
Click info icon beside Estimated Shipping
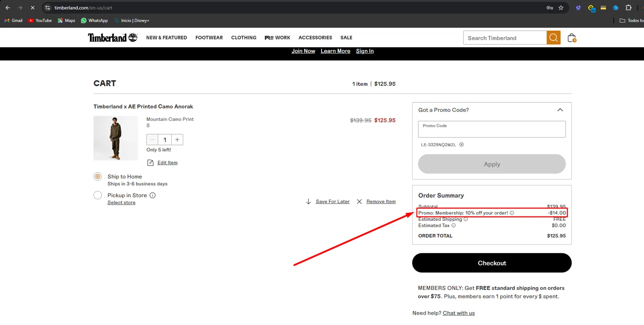[466, 219]
